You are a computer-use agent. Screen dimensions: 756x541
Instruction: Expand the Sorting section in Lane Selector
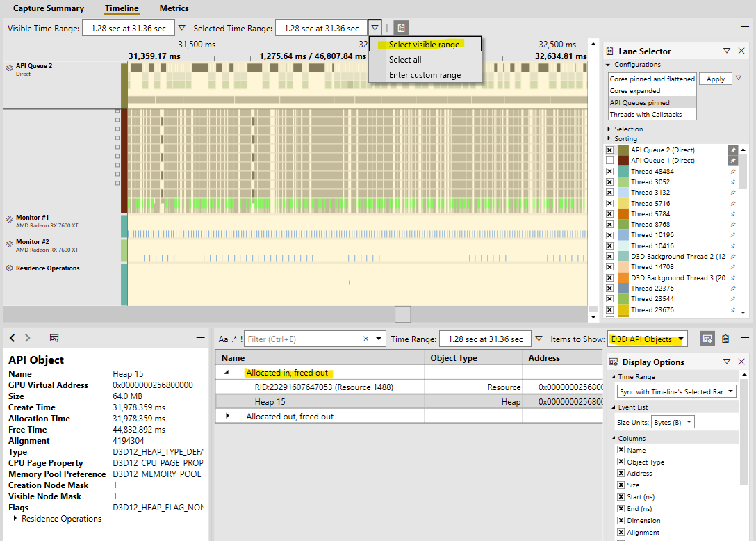(609, 138)
